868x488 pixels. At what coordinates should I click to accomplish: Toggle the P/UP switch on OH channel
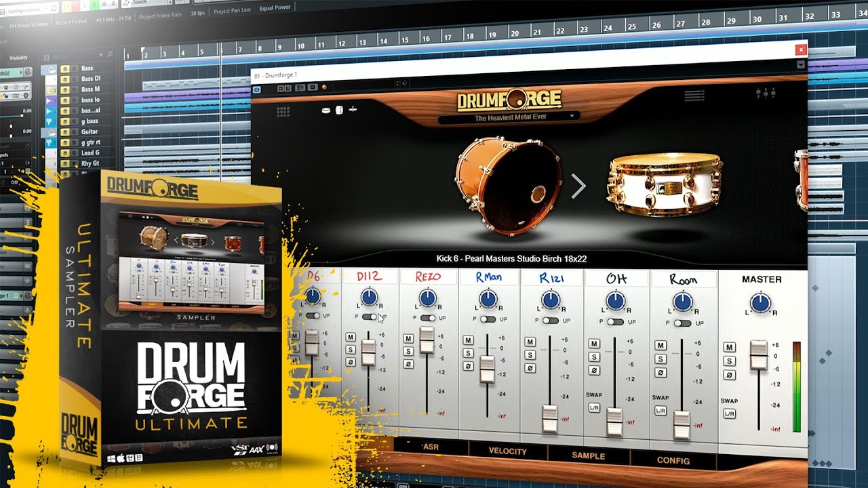click(615, 321)
